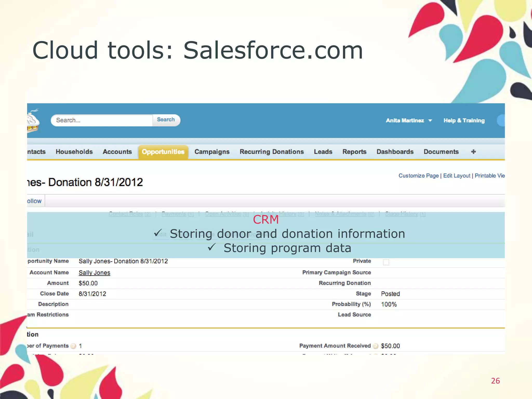Open the Reports tab
Screen dimensions: 532x399
(x=354, y=152)
